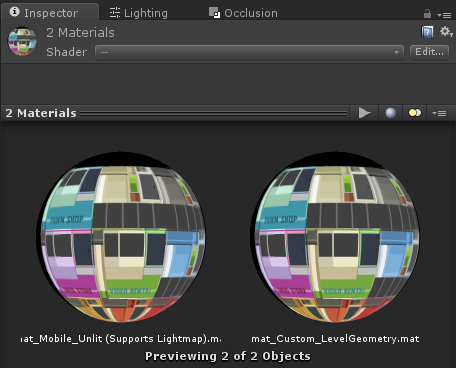Open the material settings gear menu
456x368 pixels.
[446, 32]
